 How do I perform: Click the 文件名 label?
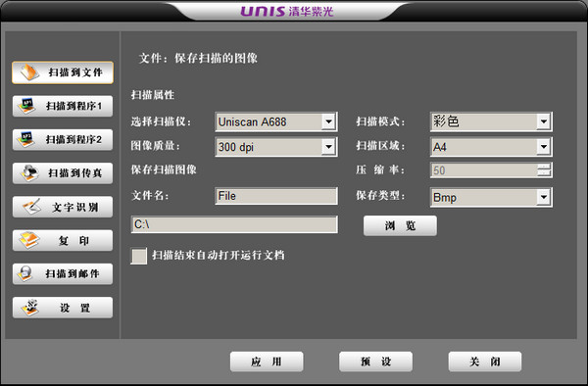click(x=150, y=195)
